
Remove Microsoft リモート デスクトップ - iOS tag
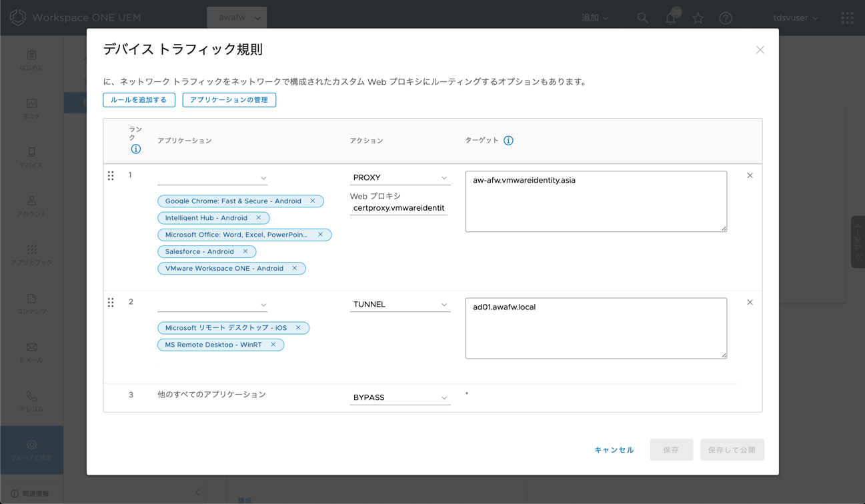298,328
